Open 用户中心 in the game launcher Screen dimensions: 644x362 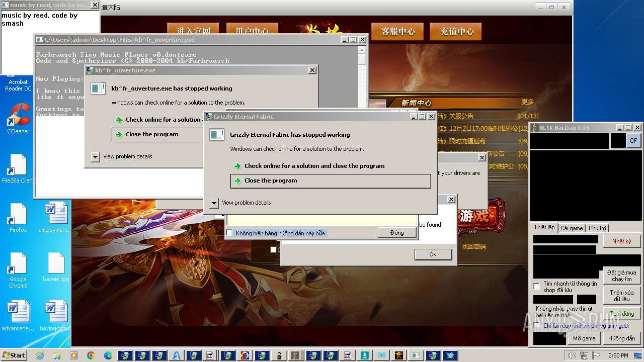tap(252, 30)
